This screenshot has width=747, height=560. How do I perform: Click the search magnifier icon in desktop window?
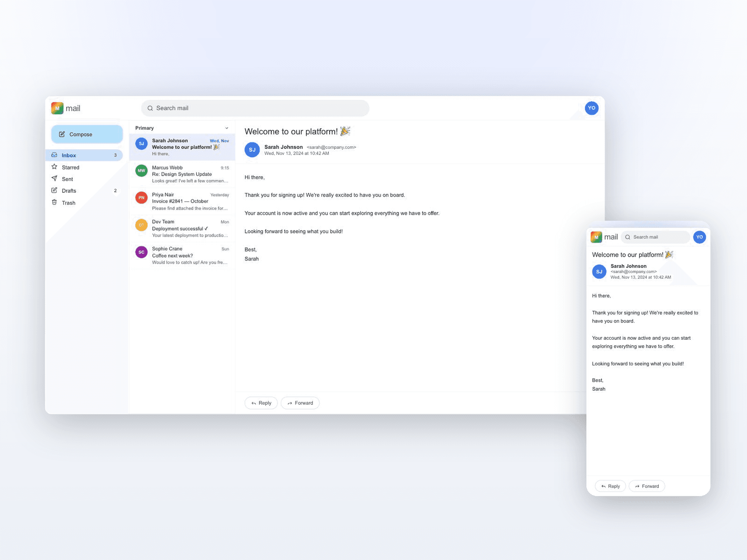click(x=150, y=108)
